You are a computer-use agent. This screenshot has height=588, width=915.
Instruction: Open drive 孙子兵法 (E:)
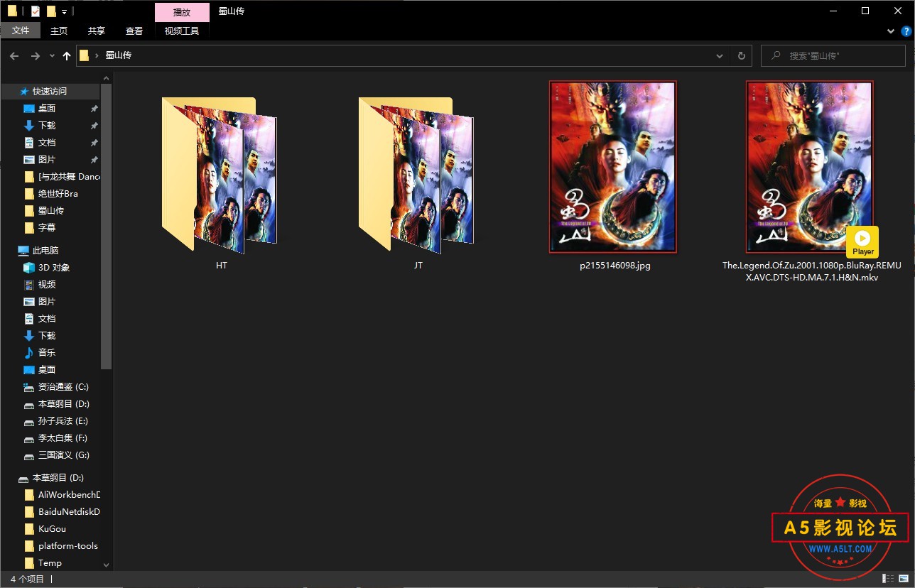click(63, 420)
